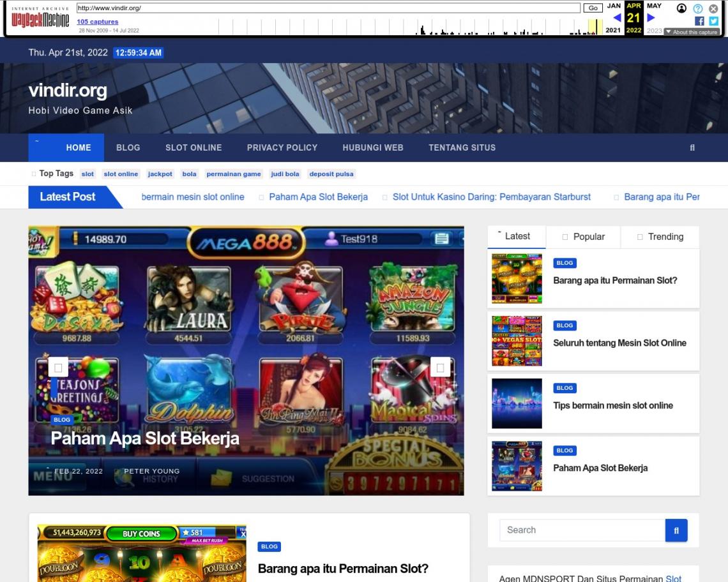Open sidebar post 'Seluruh tentang Mesin Slot Online'

(x=620, y=343)
